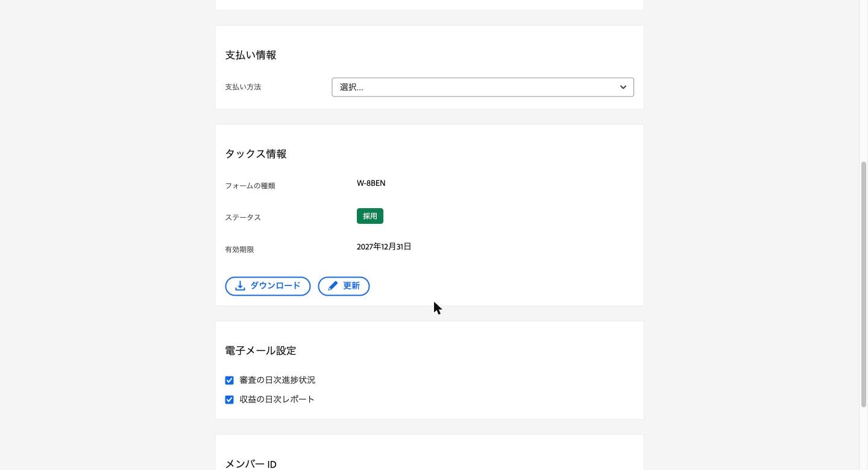Click the expiry date 2027年12月31日
This screenshot has width=868, height=470.
[384, 247]
